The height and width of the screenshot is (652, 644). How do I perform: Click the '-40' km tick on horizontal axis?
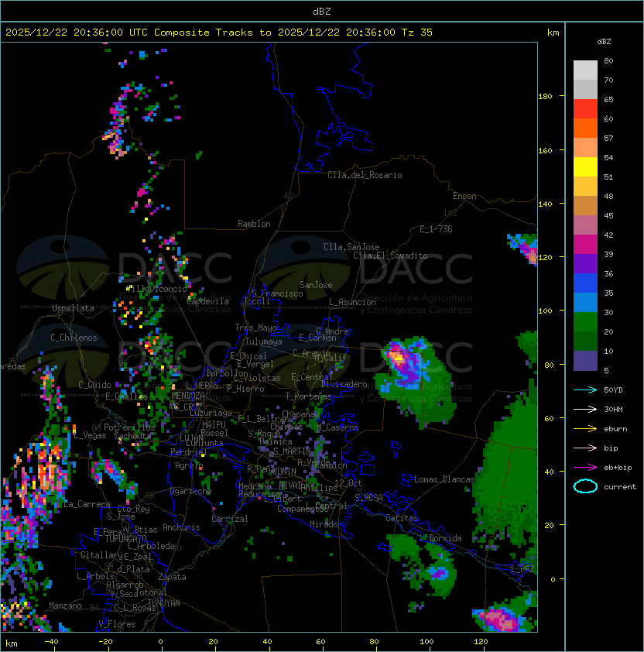coord(51,642)
